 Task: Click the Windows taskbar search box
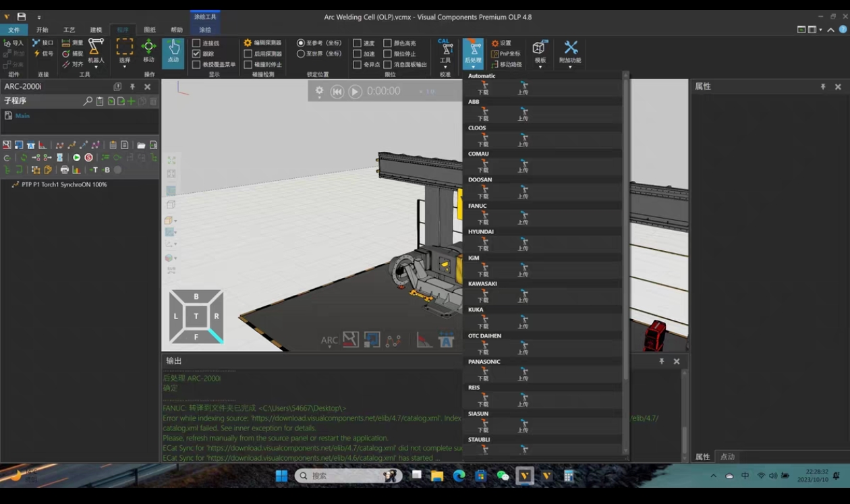point(348,476)
